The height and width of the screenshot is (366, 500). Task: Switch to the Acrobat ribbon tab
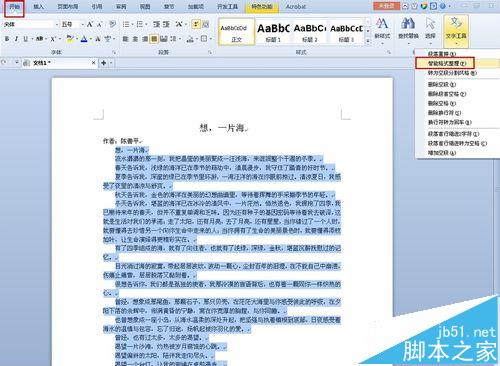(x=296, y=6)
